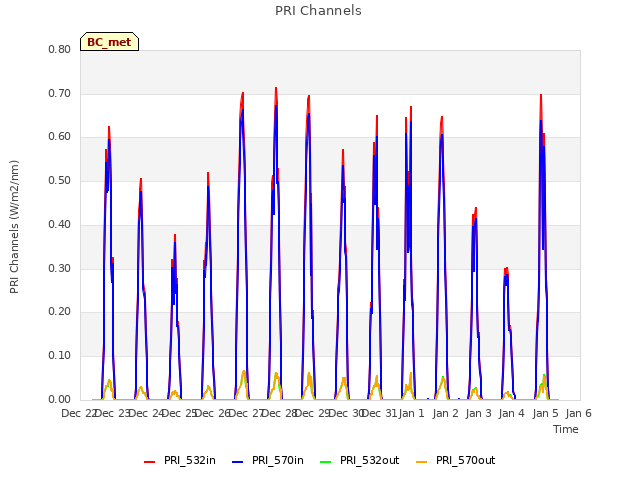Image resolution: width=640 pixels, height=480 pixels.
Task: Click the 0.00 y-axis tick label
Action: 60,399
